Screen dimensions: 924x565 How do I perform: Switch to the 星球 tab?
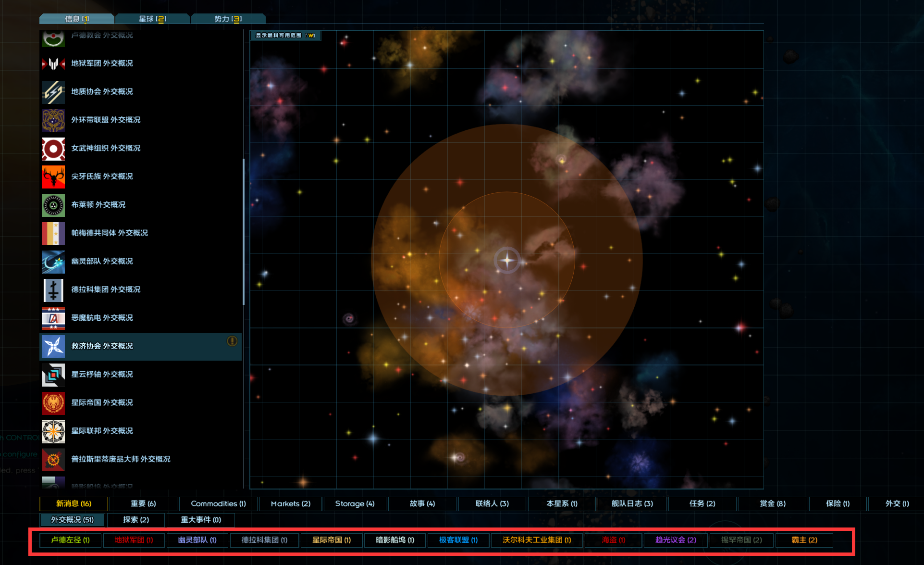tap(152, 19)
